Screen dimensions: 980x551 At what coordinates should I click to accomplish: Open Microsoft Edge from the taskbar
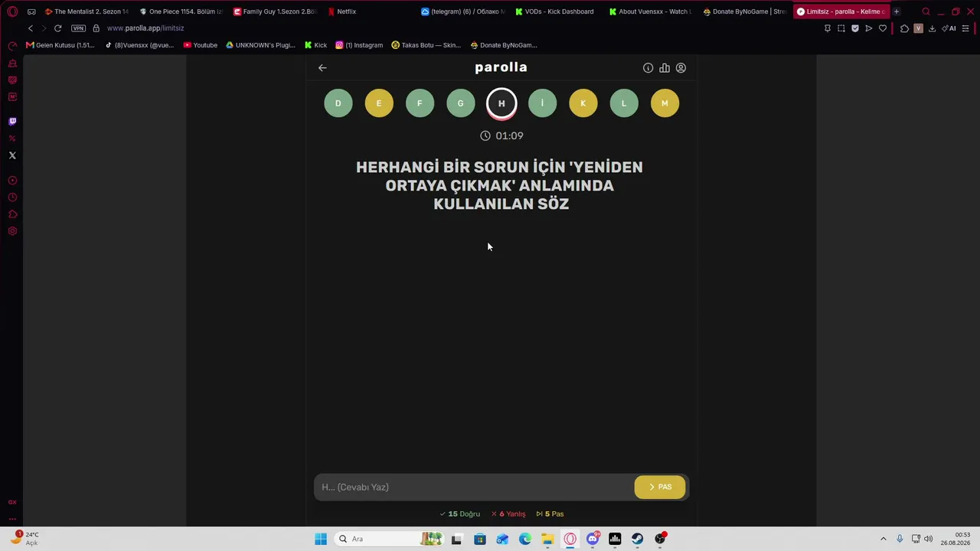click(525, 539)
